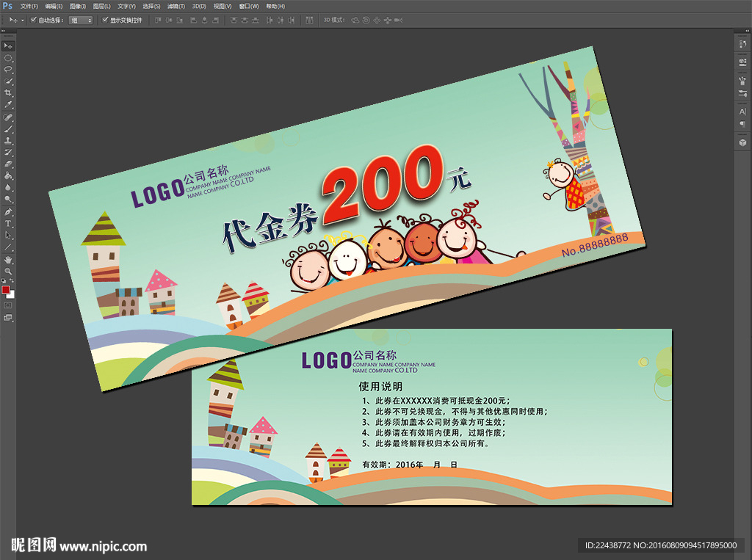Click 3D scale camera mode icon
752x560 pixels.
click(398, 20)
